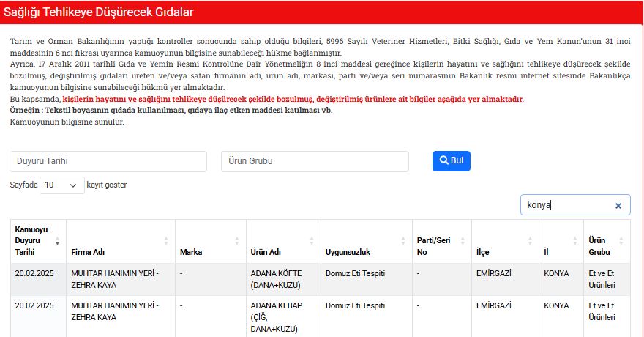The width and height of the screenshot is (644, 337).
Task: Click EMİRGAZİ in the ADANA KEBAP row
Action: tap(494, 305)
